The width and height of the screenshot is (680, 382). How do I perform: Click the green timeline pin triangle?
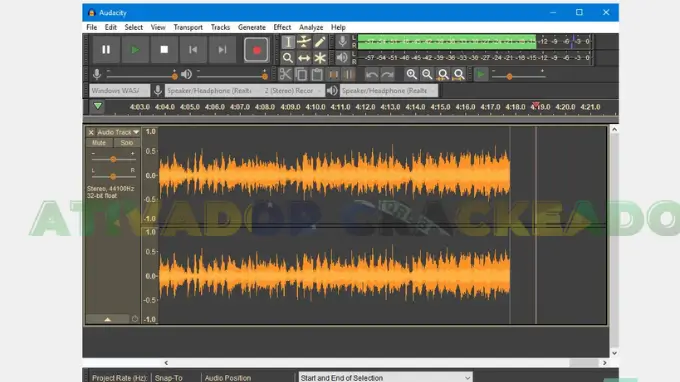pos(98,106)
